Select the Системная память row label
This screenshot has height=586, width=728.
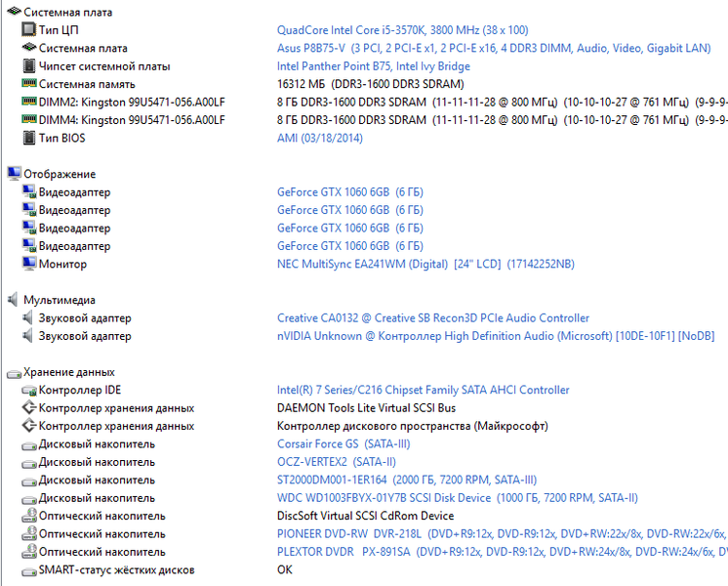[x=87, y=84]
